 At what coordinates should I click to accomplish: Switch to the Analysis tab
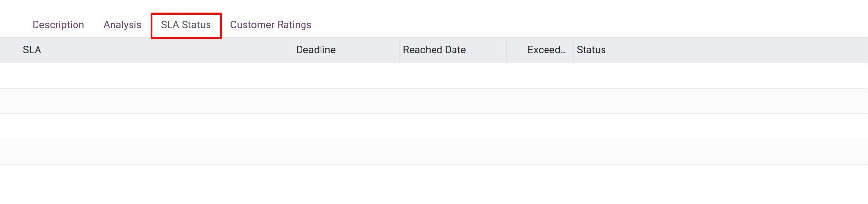click(122, 25)
